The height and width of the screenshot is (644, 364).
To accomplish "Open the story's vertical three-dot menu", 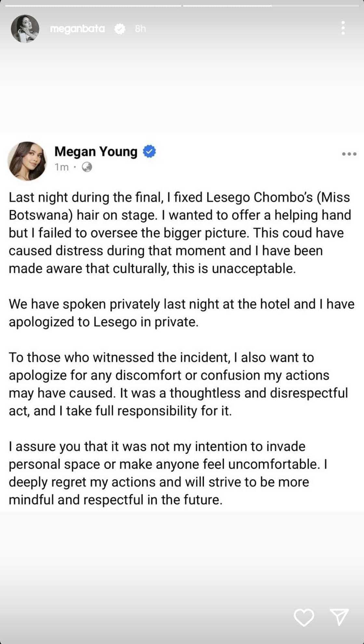I will click(343, 28).
